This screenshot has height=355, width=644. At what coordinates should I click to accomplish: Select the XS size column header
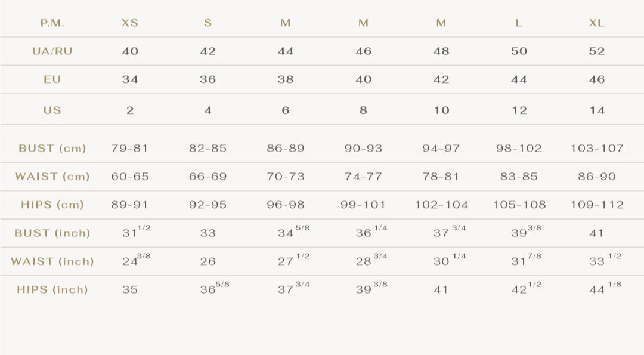point(130,23)
